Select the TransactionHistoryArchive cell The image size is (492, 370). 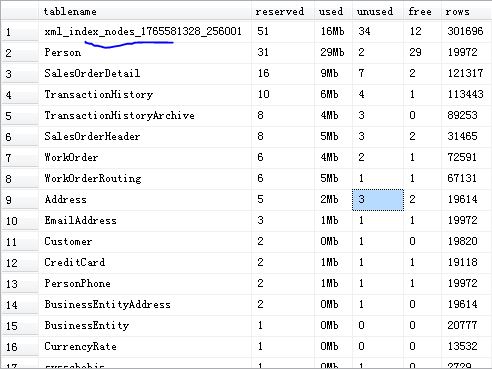pos(145,116)
